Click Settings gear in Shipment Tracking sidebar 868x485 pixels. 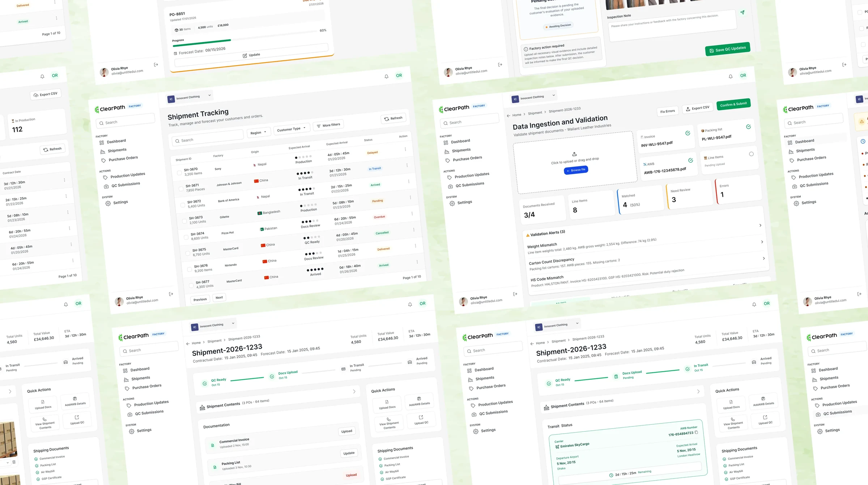click(108, 204)
